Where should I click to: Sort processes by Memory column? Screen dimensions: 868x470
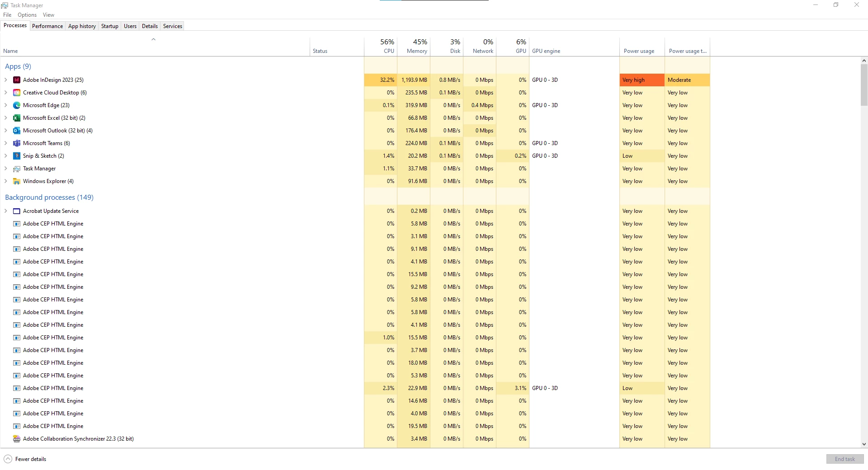414,46
